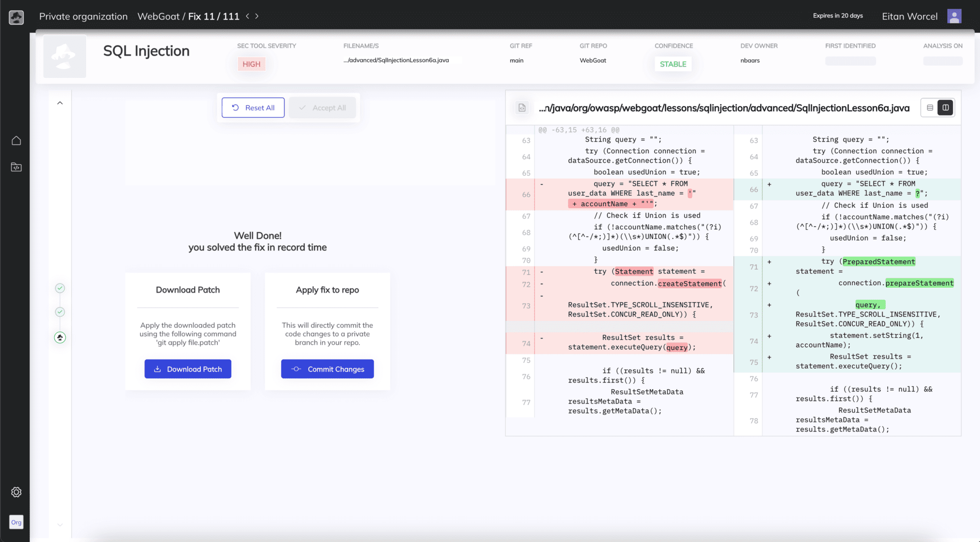980x542 pixels.
Task: Click the settings gear icon
Action: (x=16, y=493)
